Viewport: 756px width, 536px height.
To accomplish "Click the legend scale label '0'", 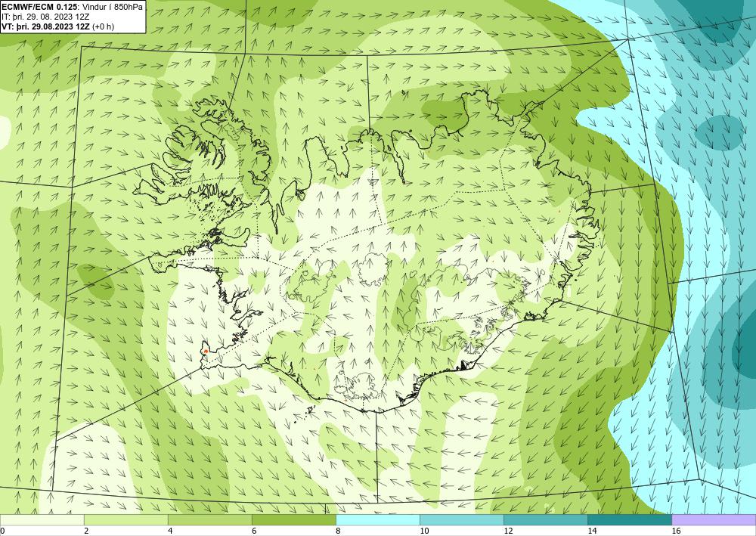I will tap(2, 531).
